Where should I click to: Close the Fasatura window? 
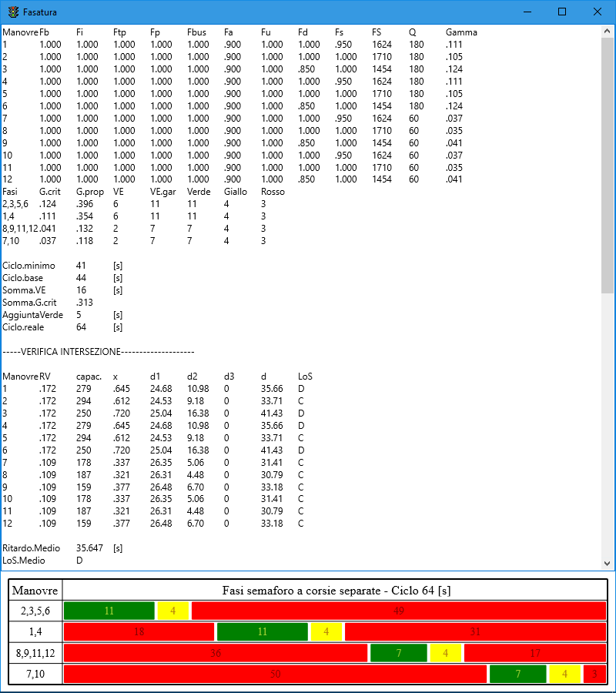(598, 12)
